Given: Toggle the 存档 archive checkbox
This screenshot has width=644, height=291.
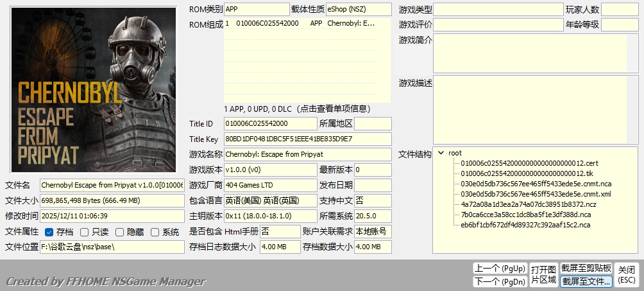Looking at the screenshot, I should 49,232.
